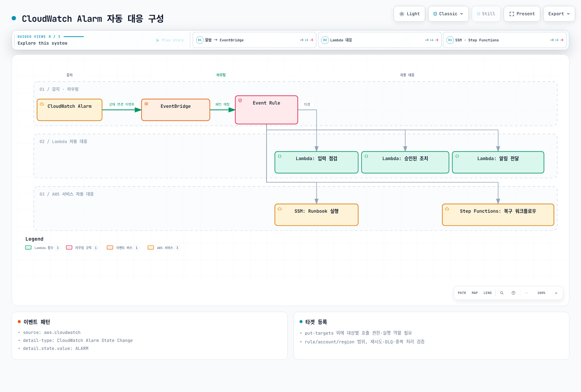Viewport: 581px width, 392px height.
Task: Click the fullscreen icon on Present
Action: coord(512,14)
